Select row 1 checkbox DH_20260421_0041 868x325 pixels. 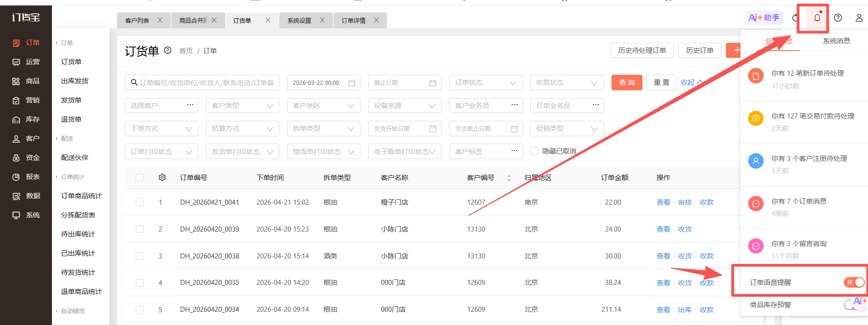pyautogui.click(x=139, y=202)
